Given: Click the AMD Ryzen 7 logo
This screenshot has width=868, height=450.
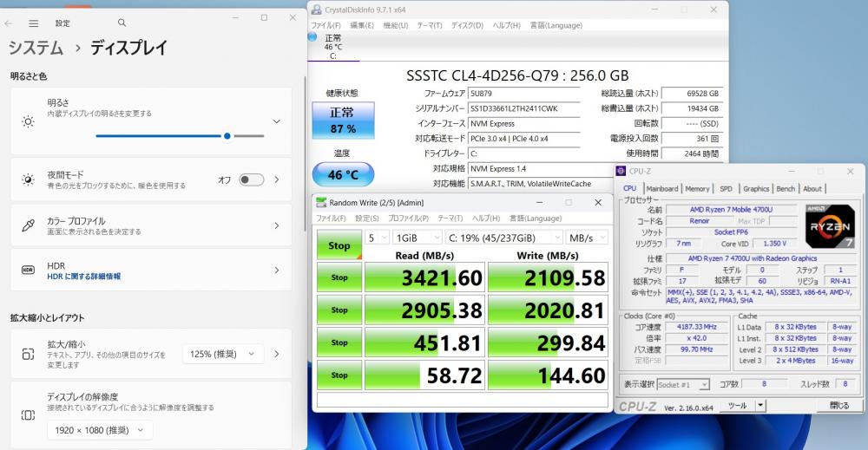Looking at the screenshot, I should [830, 225].
